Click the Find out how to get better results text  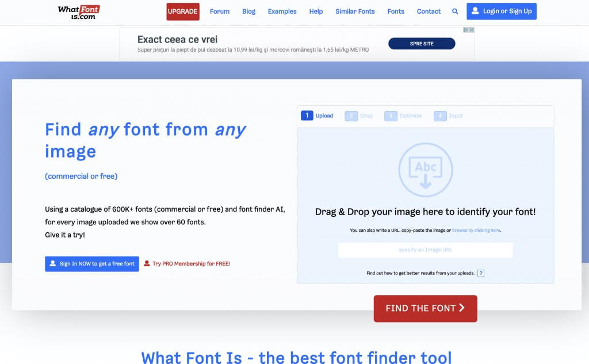pyautogui.click(x=420, y=273)
